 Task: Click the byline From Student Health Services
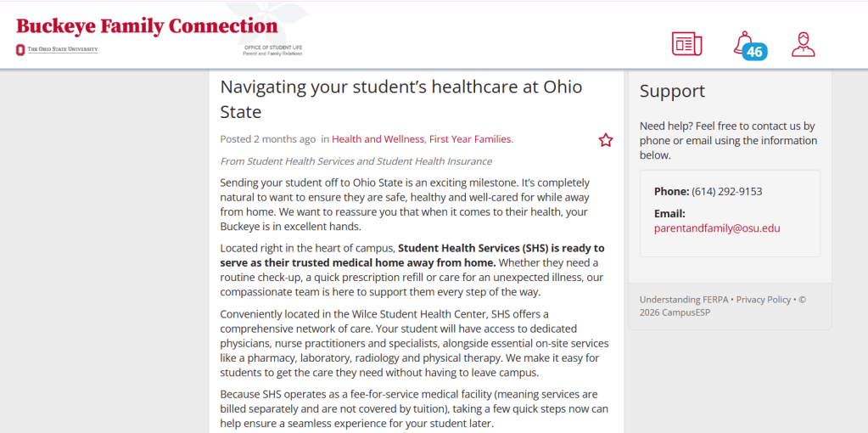pyautogui.click(x=356, y=161)
